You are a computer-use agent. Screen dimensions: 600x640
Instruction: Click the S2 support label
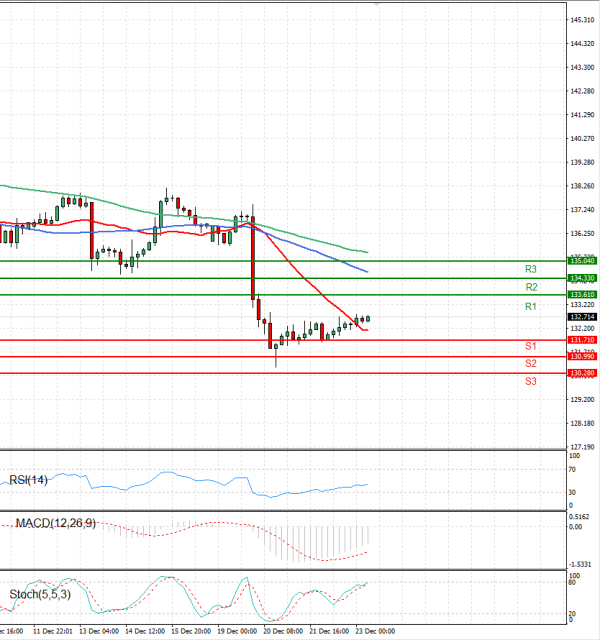531,363
